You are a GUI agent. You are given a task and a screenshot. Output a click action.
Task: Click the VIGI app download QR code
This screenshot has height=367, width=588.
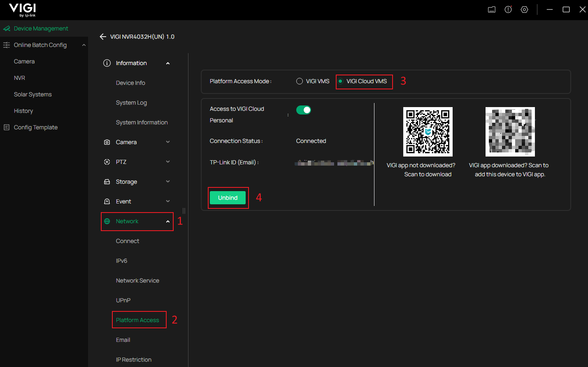pos(428,132)
